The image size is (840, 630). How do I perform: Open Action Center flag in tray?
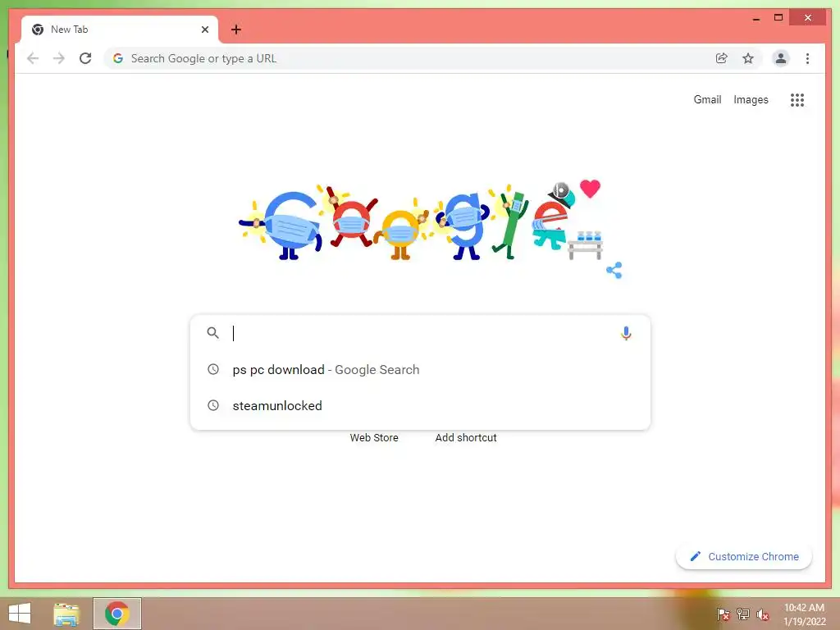coord(723,614)
